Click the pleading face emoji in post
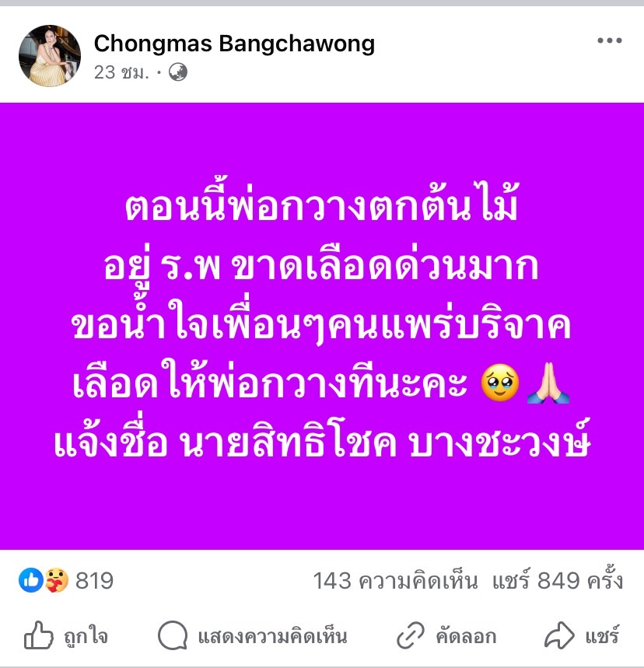This screenshot has height=668, width=644. pos(500,383)
